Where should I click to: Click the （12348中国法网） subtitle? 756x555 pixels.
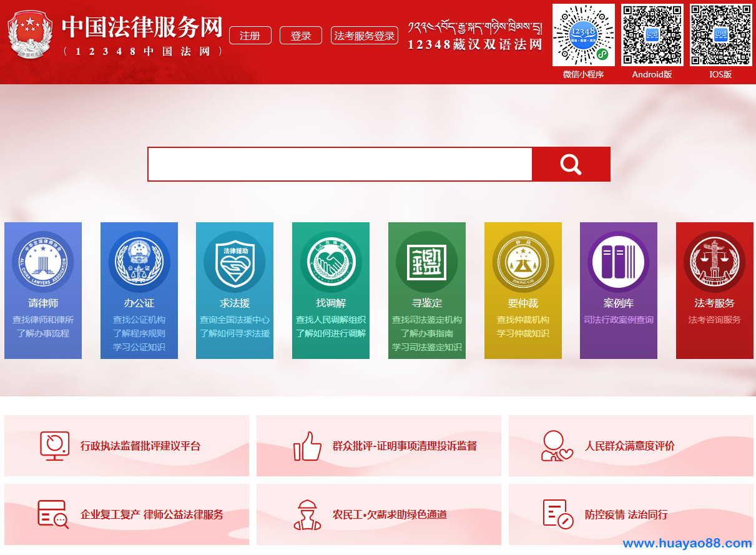pyautogui.click(x=143, y=51)
